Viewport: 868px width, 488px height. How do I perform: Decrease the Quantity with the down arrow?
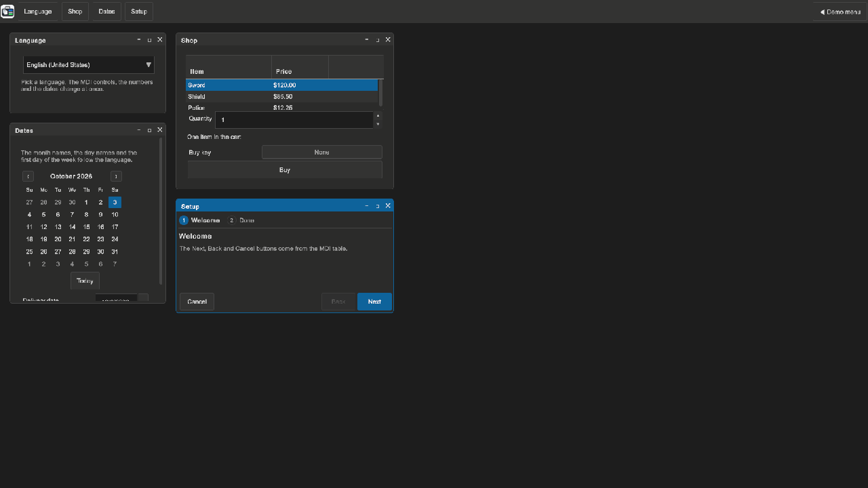pos(378,124)
